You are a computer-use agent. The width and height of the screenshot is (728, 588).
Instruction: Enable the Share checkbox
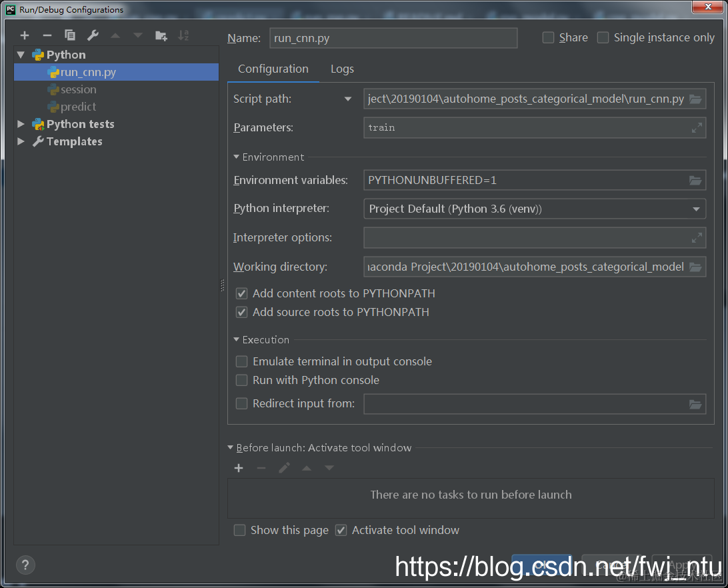pyautogui.click(x=548, y=37)
